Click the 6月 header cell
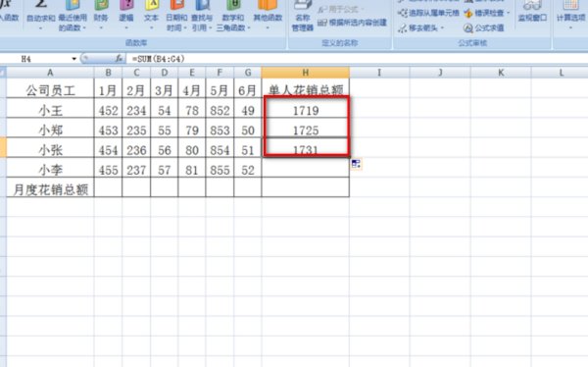Viewport: 588px width, 367px height. tap(248, 88)
